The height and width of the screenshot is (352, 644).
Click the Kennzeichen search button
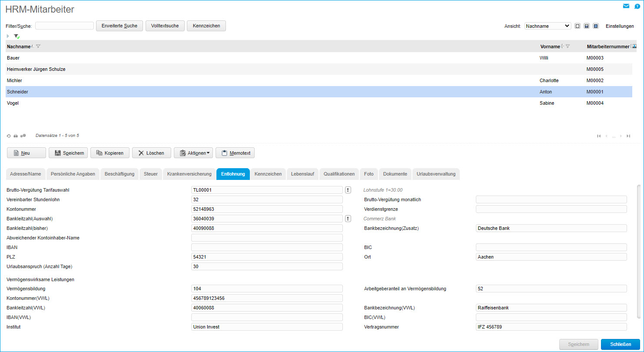click(206, 26)
